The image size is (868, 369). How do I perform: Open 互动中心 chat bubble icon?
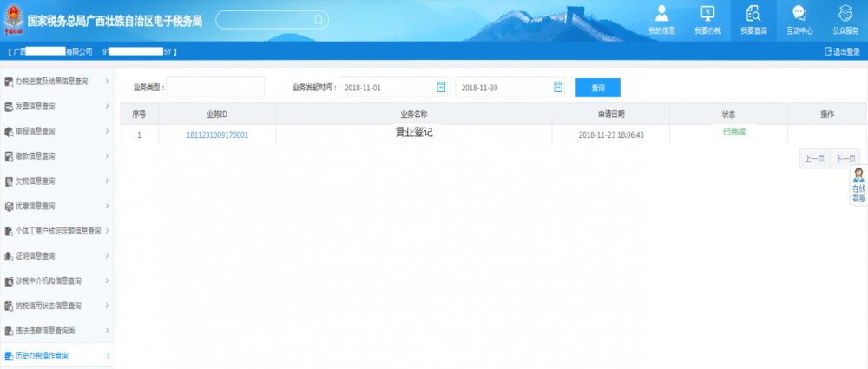[x=799, y=13]
